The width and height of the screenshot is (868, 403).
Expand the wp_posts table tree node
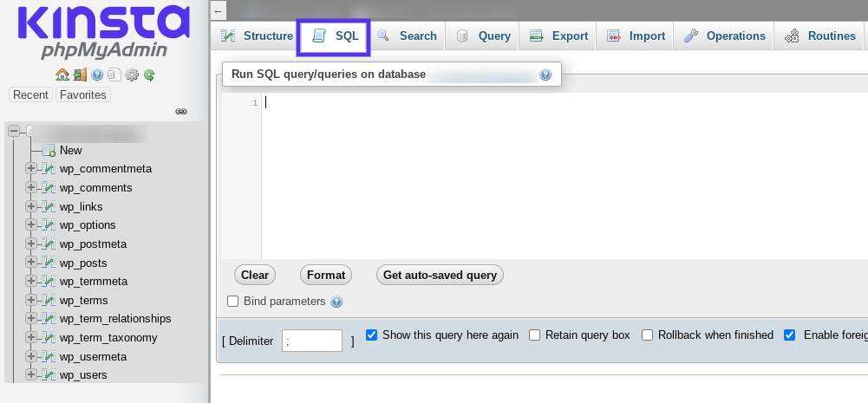(31, 263)
